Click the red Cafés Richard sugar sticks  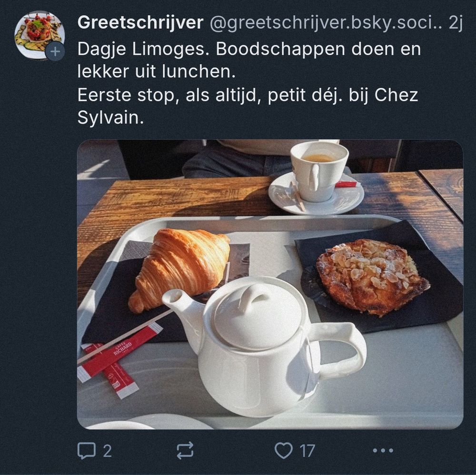[120, 359]
